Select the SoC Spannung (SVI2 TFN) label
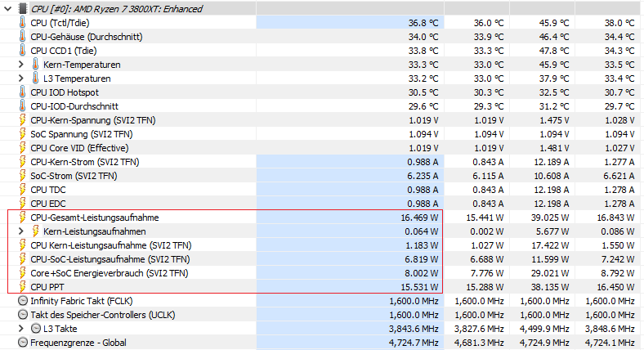Viewport: 644px width, 350px height. click(82, 134)
